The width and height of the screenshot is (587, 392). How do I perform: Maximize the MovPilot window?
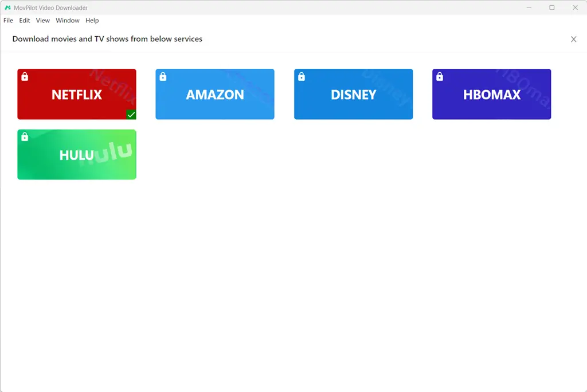551,7
